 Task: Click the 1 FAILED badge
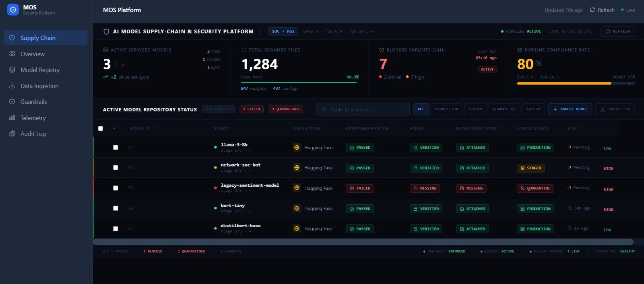click(x=252, y=109)
